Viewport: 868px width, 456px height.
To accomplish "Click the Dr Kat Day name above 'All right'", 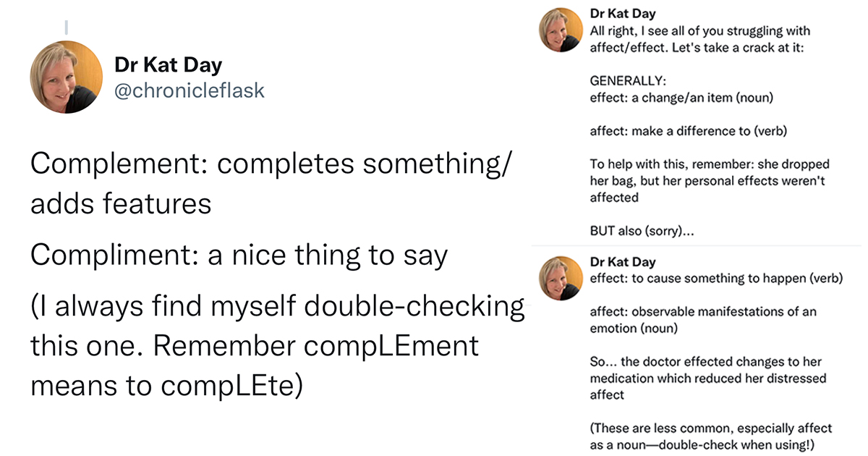I will pyautogui.click(x=623, y=14).
